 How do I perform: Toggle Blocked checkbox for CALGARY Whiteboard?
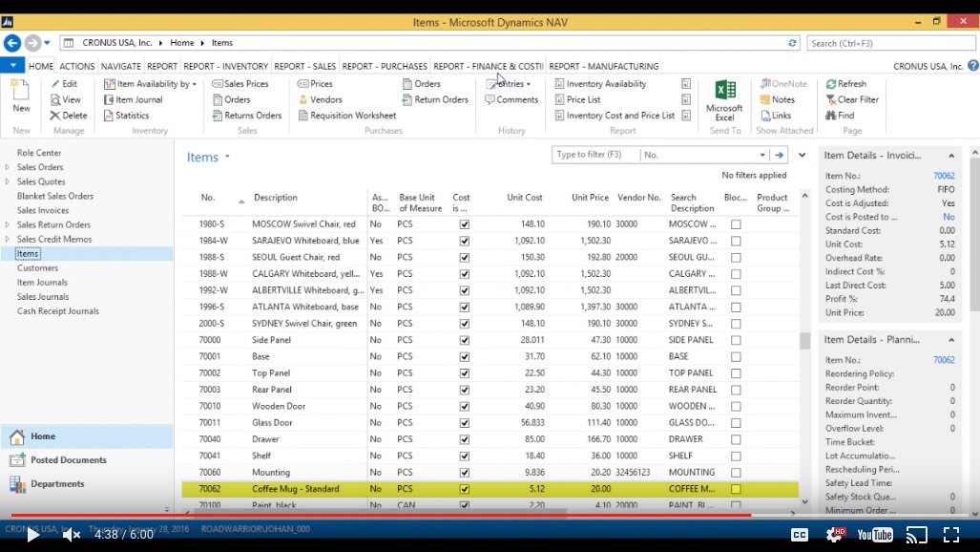pos(736,274)
